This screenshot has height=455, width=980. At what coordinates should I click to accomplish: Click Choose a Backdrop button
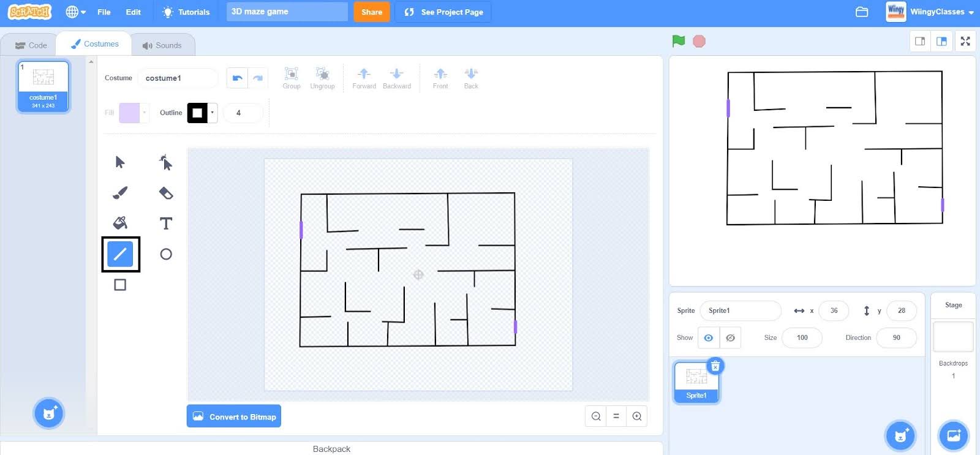(x=954, y=435)
